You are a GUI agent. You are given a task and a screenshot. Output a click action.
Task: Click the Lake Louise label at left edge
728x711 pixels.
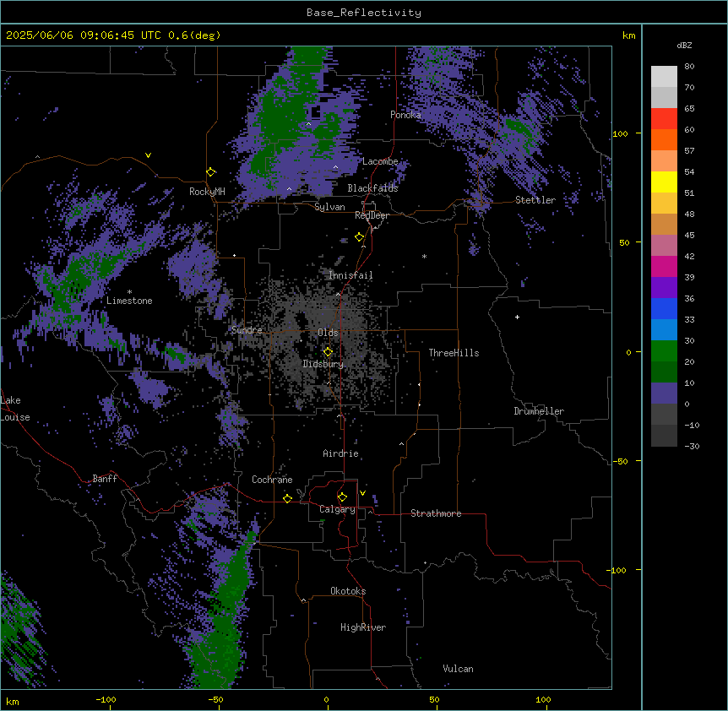point(15,409)
